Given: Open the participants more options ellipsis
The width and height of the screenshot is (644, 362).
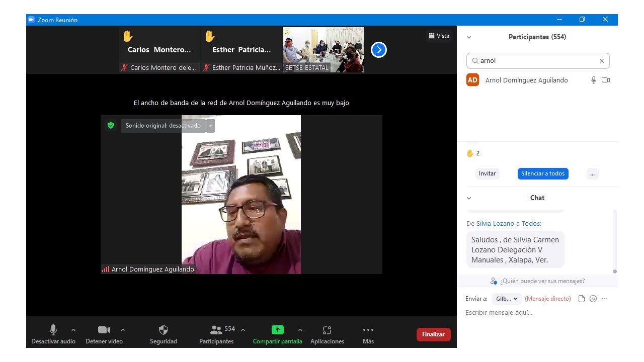Looking at the screenshot, I should tap(592, 173).
